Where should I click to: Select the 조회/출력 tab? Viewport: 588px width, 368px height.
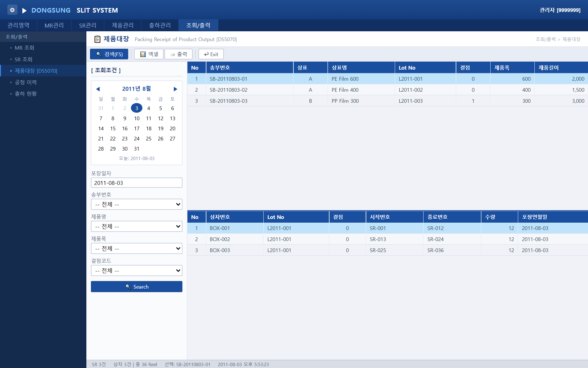coord(198,25)
